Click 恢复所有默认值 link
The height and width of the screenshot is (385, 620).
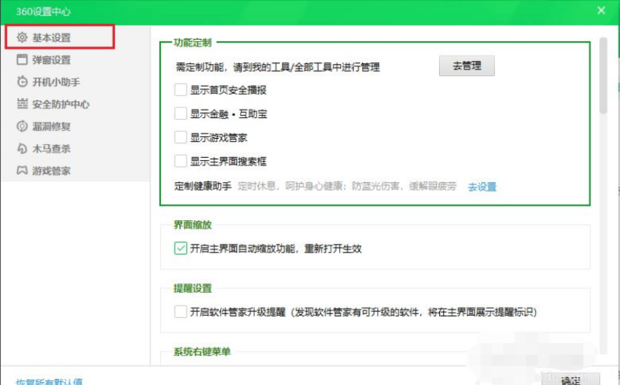click(49, 381)
